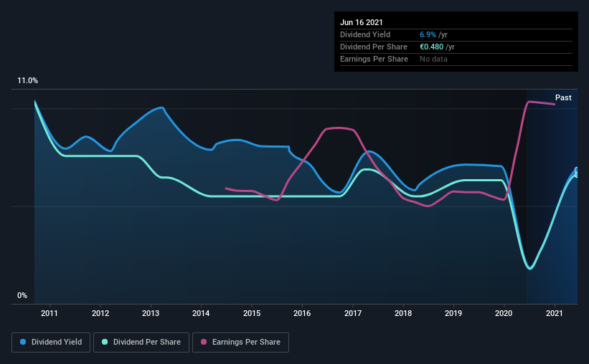Click the end-of-line data point marker
This screenshot has height=364, width=589.
pos(576,171)
